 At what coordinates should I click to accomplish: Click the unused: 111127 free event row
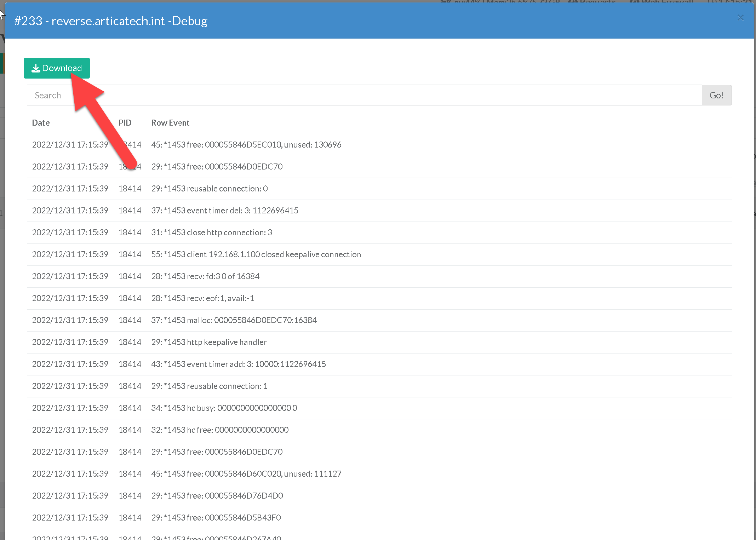(246, 474)
